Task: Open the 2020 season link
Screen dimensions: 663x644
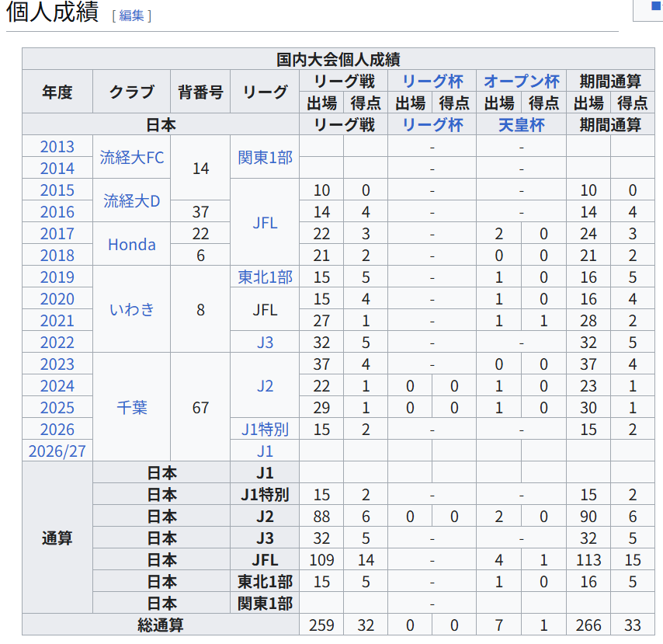Action: [x=57, y=299]
